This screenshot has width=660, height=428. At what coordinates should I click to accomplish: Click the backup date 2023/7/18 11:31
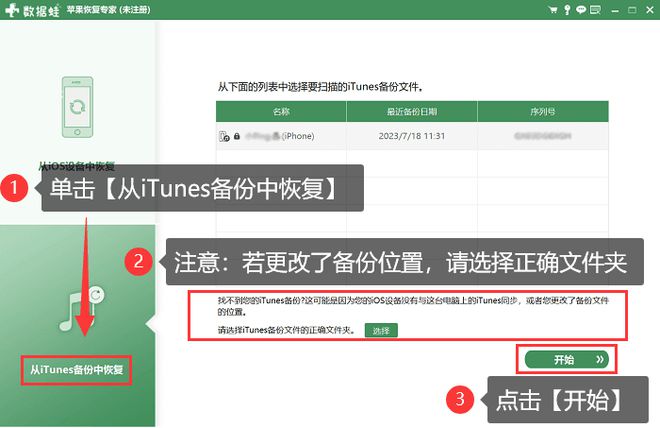coord(412,136)
